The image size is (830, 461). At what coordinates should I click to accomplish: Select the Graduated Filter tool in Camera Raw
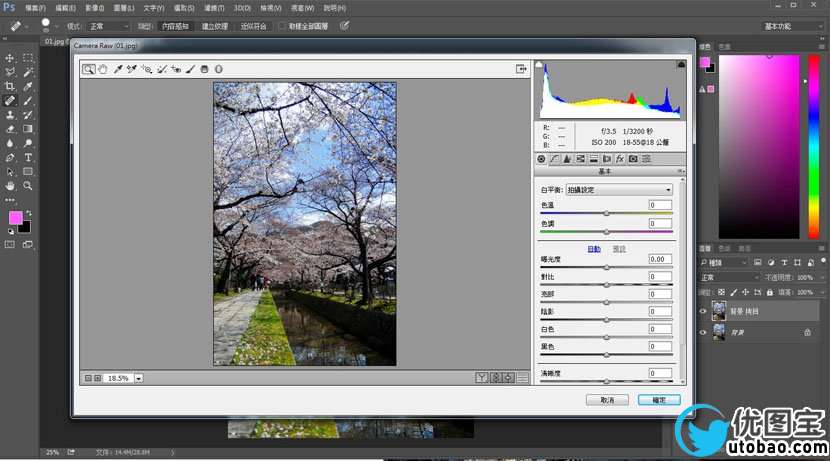point(204,69)
